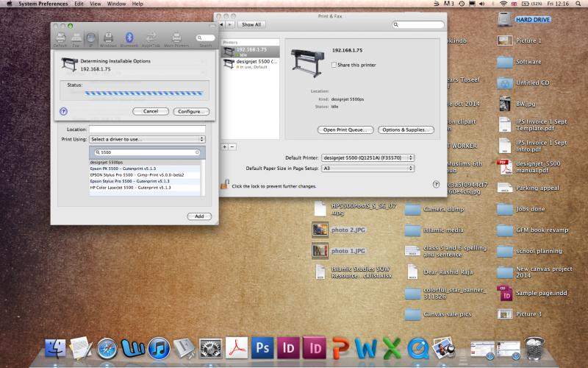Click the Options & Supplies... button

(406, 130)
